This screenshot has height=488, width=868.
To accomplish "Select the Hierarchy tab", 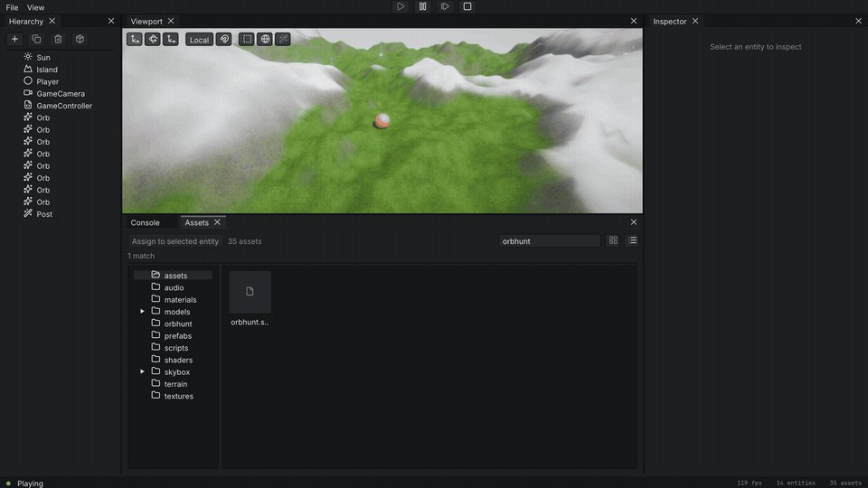I will coord(26,21).
